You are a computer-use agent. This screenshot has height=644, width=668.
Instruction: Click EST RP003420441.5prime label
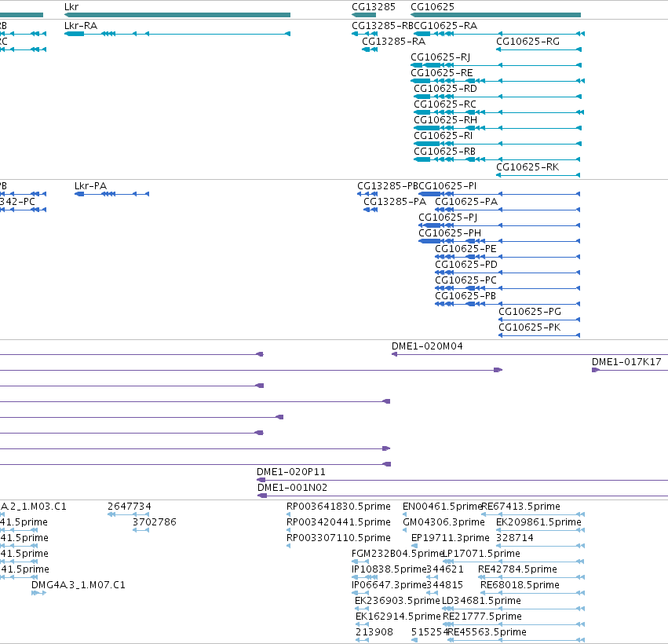tap(338, 522)
